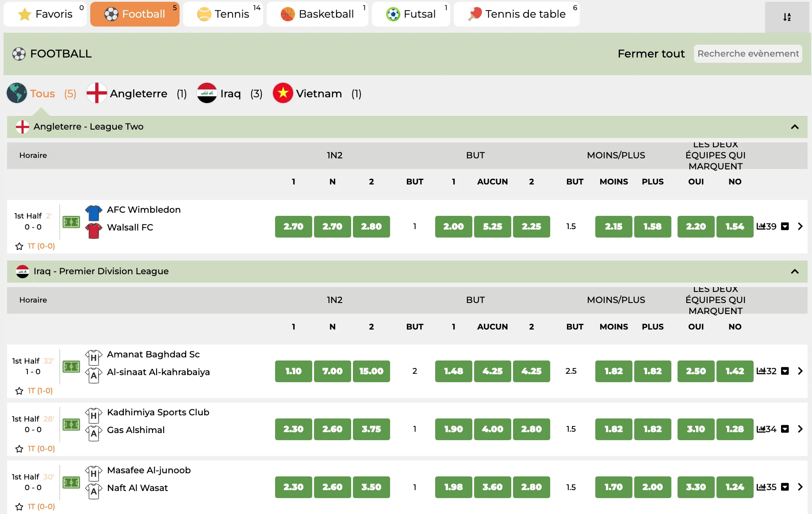Click the Football header ball icon
The image size is (812, 514).
pyautogui.click(x=19, y=54)
